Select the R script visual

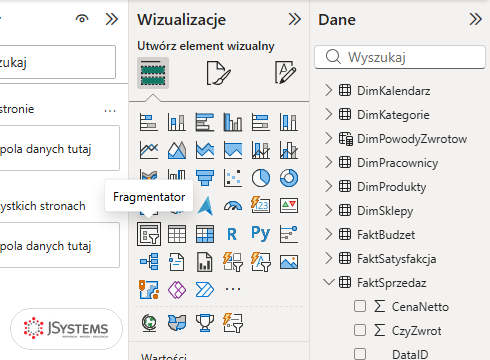pos(233,234)
